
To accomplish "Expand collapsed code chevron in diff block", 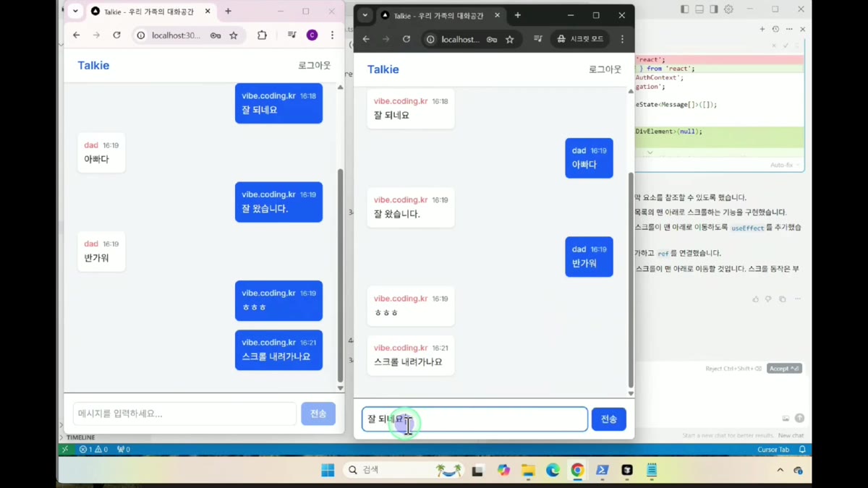I will pyautogui.click(x=650, y=153).
